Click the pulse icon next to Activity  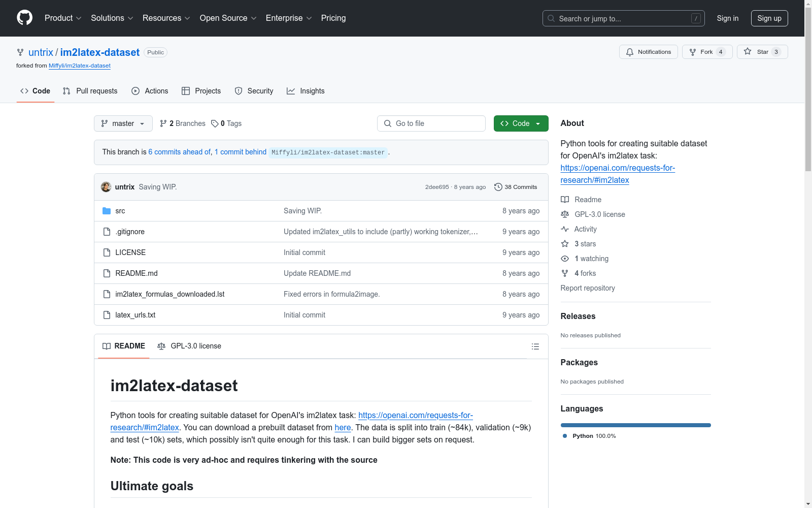point(565,229)
